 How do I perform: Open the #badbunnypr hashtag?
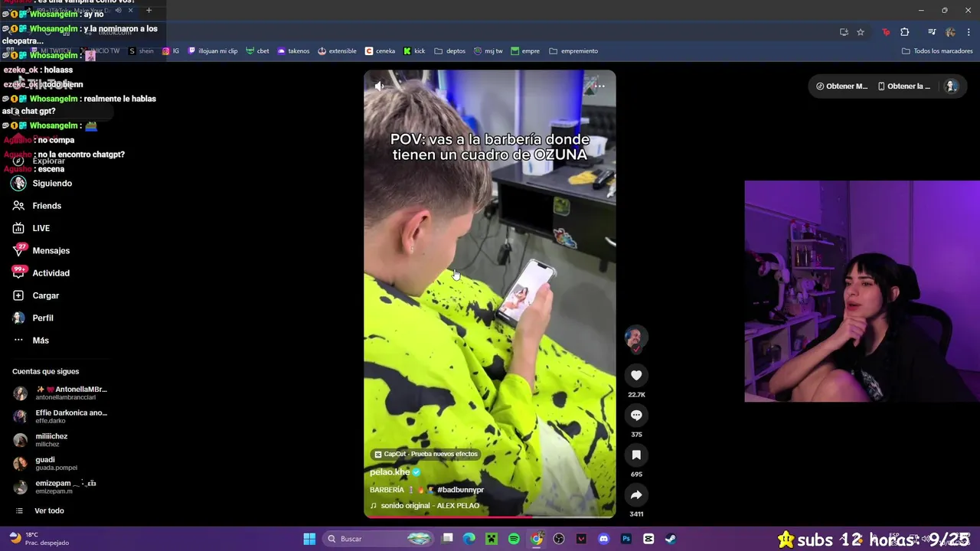(460, 490)
